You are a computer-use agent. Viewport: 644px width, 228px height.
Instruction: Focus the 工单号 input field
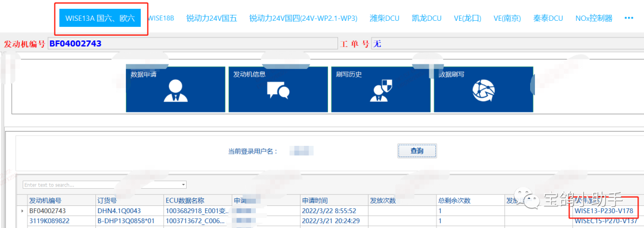click(x=507, y=43)
